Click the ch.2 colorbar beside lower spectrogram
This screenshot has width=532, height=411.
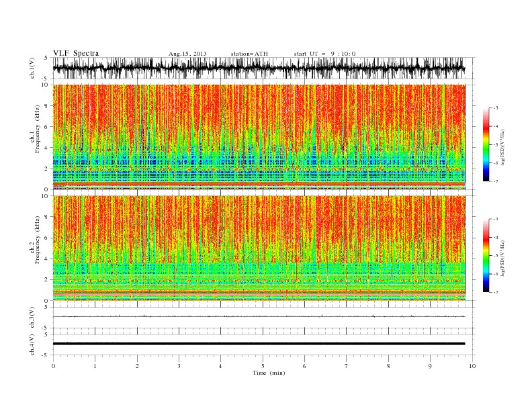point(486,256)
